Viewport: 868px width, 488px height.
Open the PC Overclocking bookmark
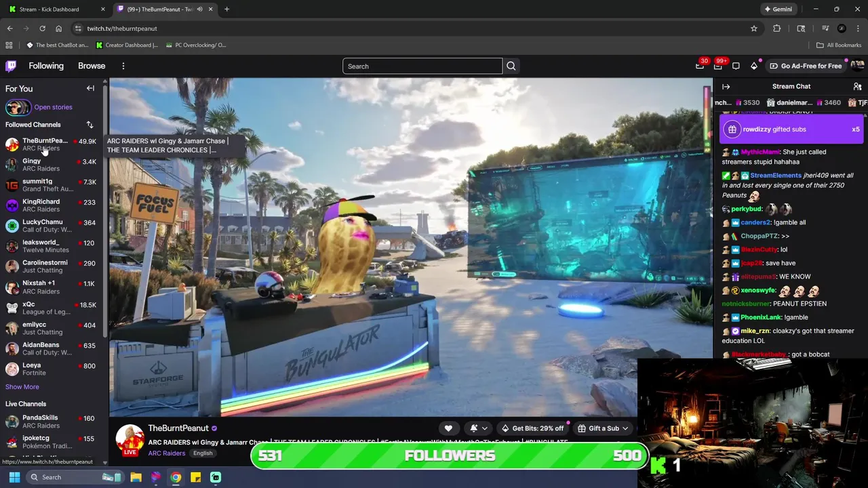click(195, 45)
